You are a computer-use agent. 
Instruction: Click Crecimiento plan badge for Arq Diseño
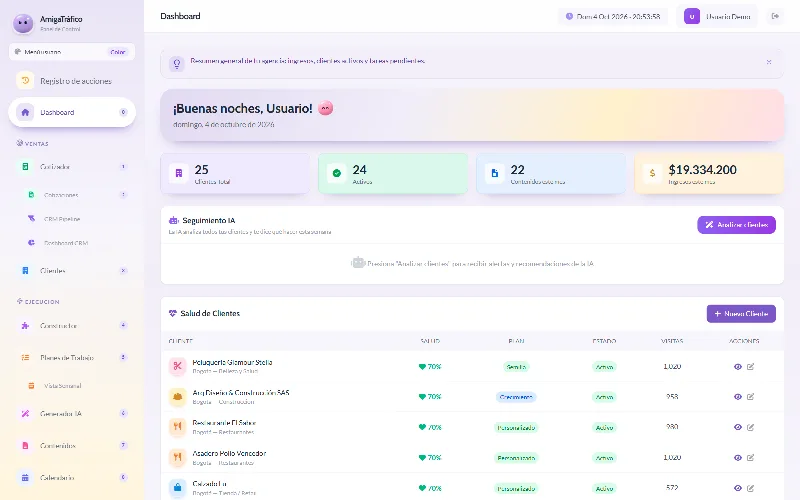click(516, 397)
